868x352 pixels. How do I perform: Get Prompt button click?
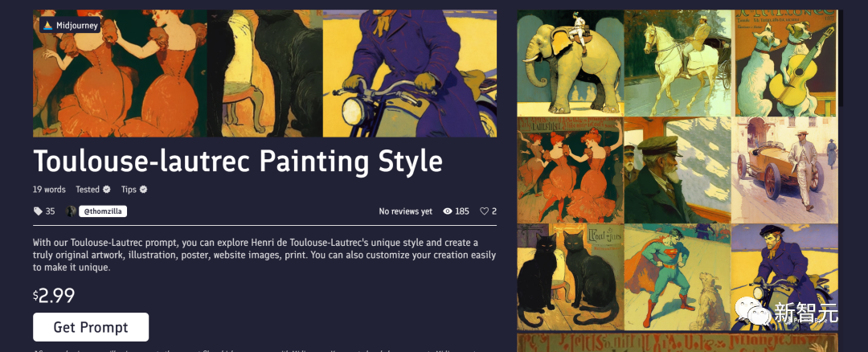(91, 327)
